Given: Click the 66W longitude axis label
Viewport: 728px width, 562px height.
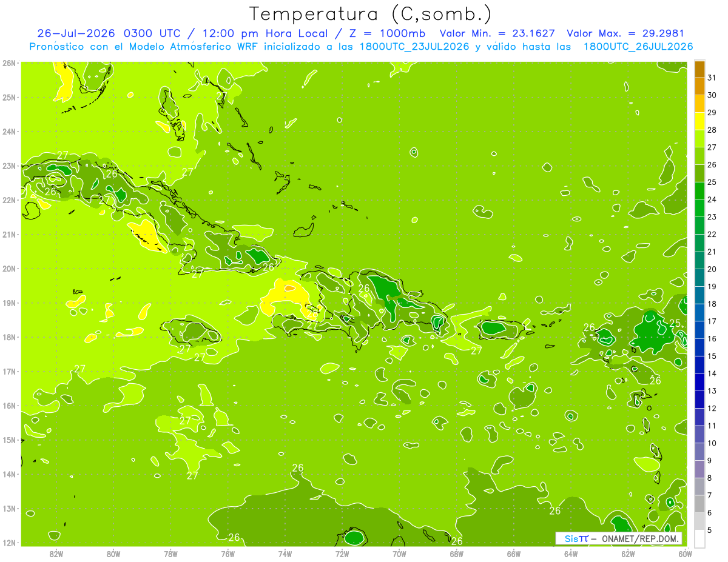Looking at the screenshot, I should pos(514,554).
